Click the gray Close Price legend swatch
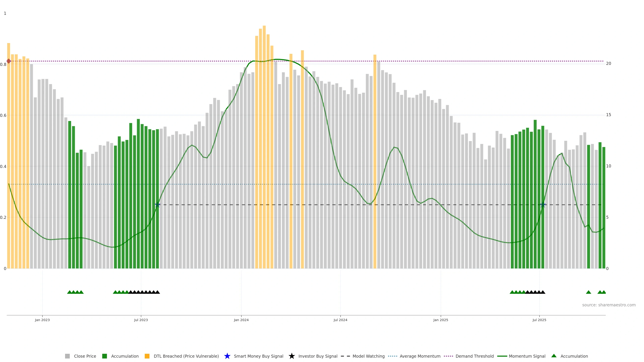This screenshot has width=644, height=362. 67,356
